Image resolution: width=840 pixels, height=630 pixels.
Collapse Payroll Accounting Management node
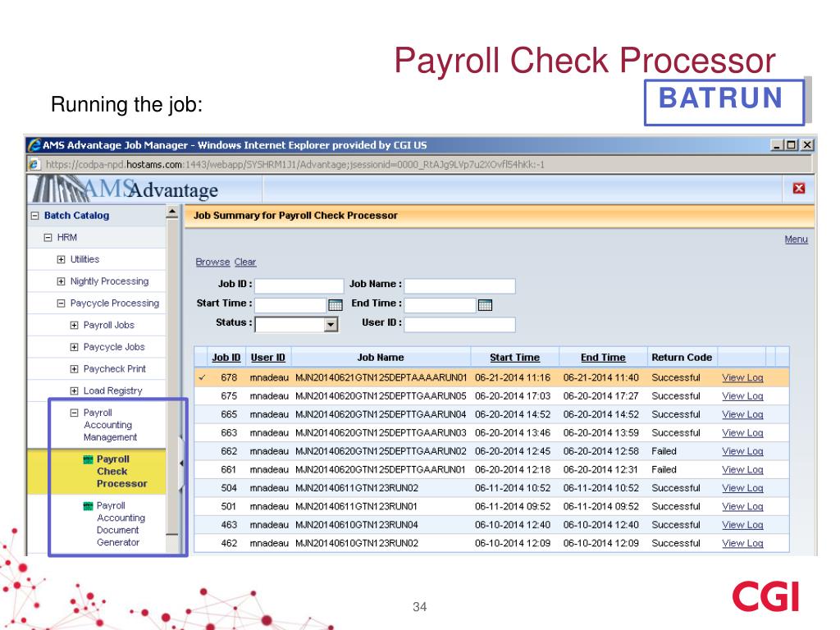[x=75, y=413]
